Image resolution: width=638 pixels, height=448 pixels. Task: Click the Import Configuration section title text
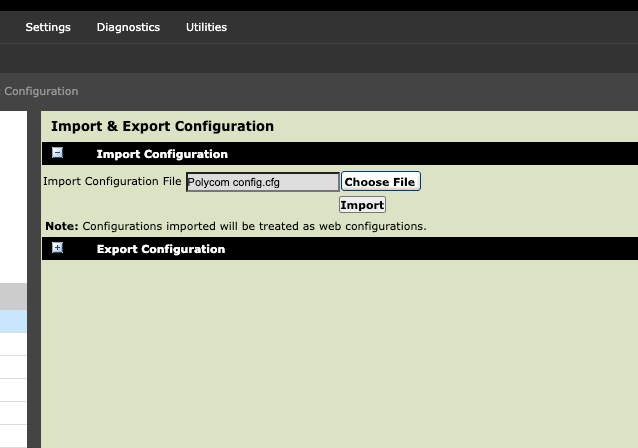coord(162,154)
